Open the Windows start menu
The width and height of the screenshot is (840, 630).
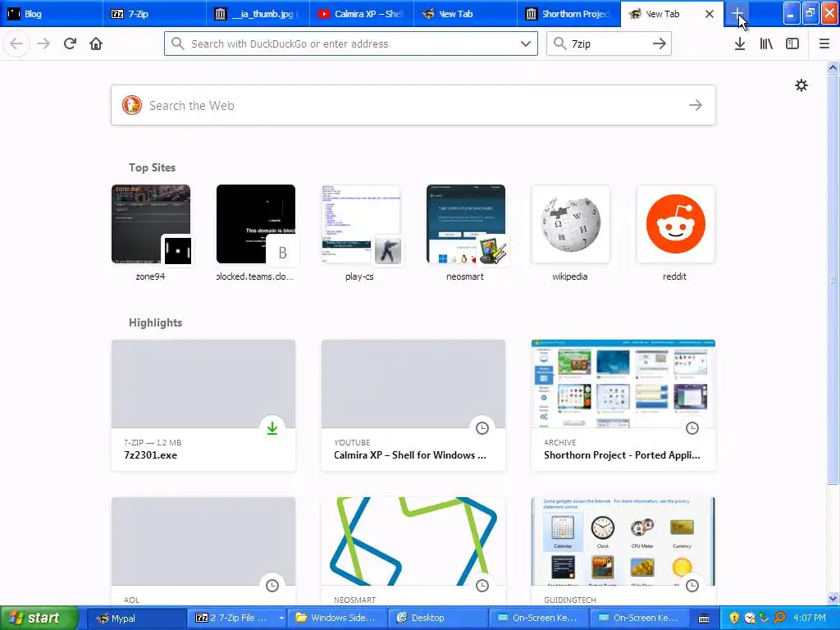39,619
